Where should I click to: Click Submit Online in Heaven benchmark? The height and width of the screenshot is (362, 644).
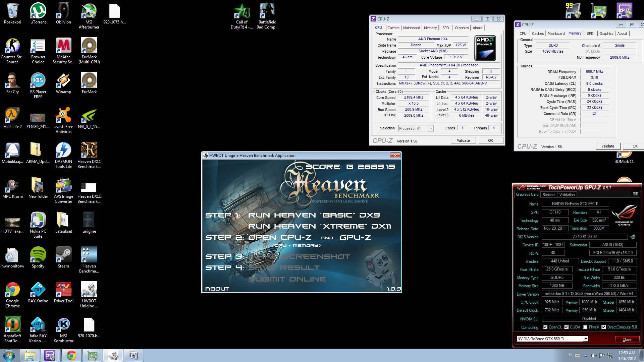coord(287,279)
